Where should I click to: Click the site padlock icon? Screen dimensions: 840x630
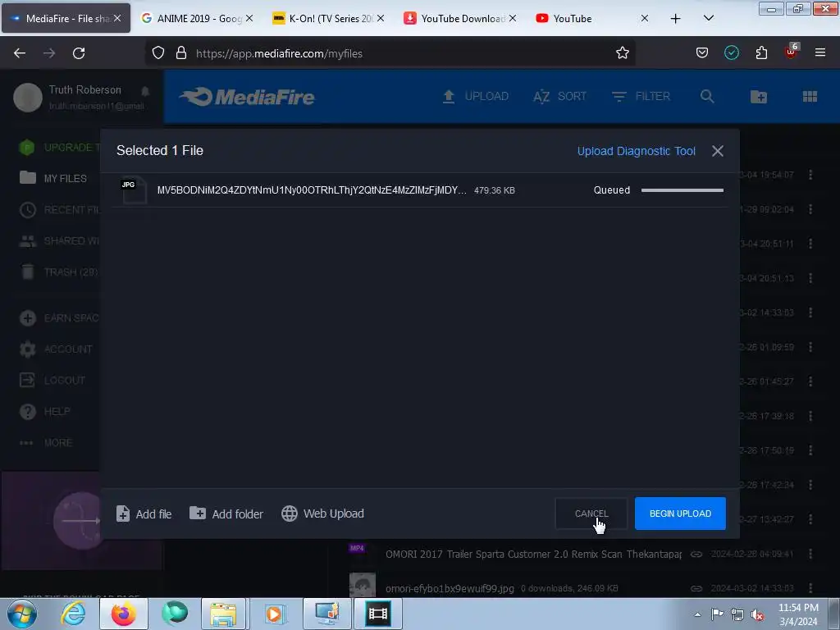(x=181, y=53)
